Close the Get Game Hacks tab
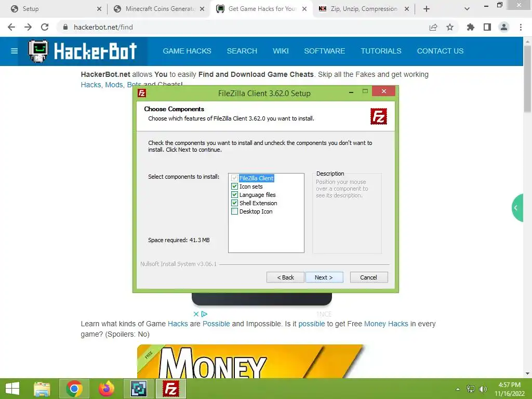532x399 pixels. coord(304,9)
